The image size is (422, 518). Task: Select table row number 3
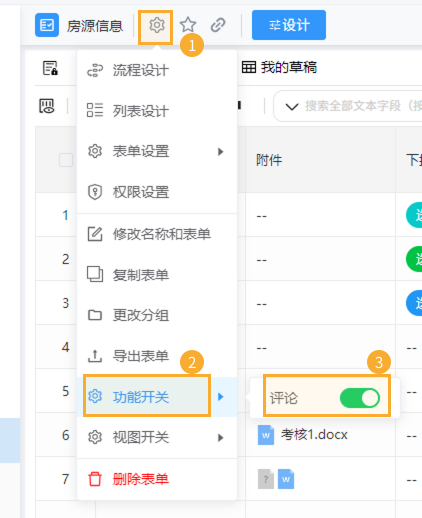click(66, 303)
